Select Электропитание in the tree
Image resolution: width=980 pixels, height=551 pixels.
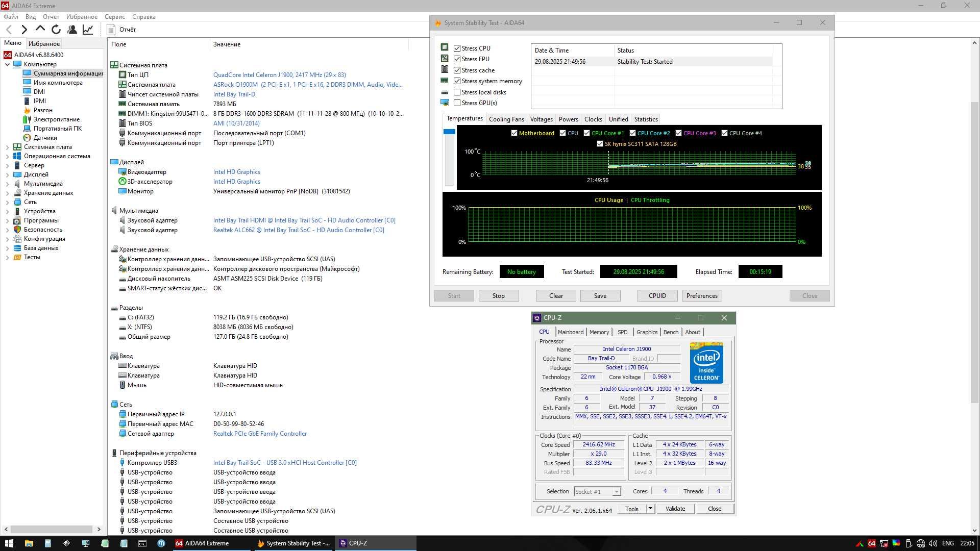pos(56,119)
